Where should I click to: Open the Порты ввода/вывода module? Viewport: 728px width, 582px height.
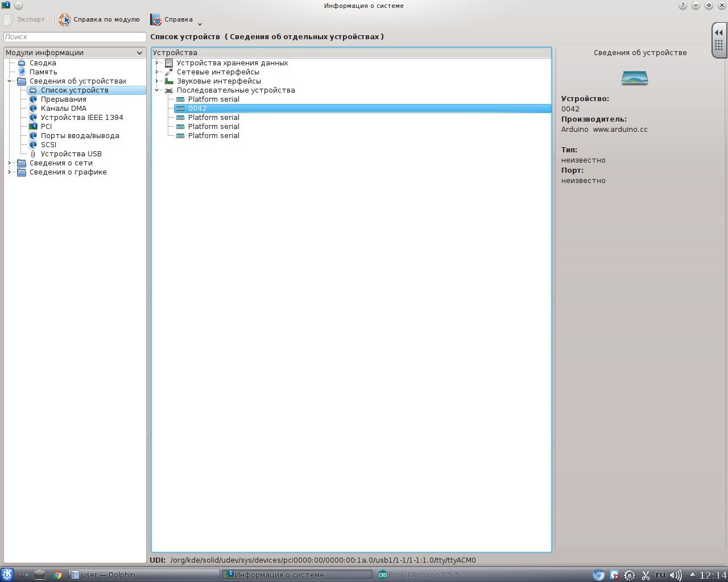80,136
